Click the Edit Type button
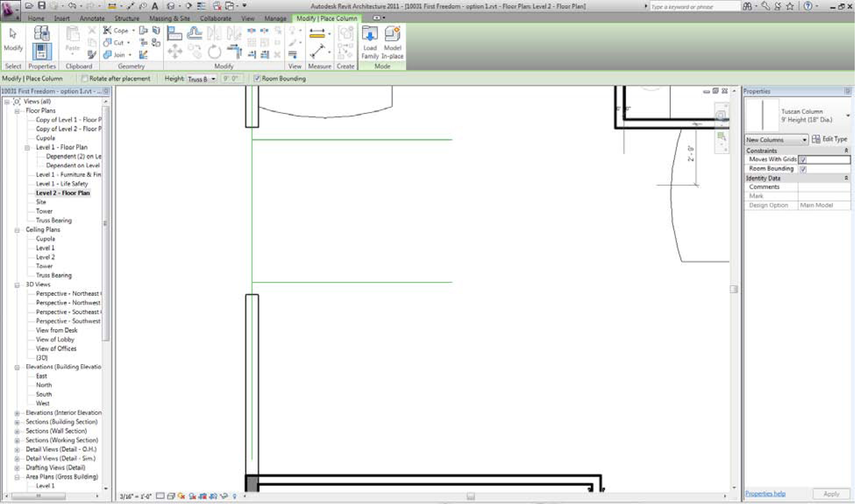 [829, 139]
